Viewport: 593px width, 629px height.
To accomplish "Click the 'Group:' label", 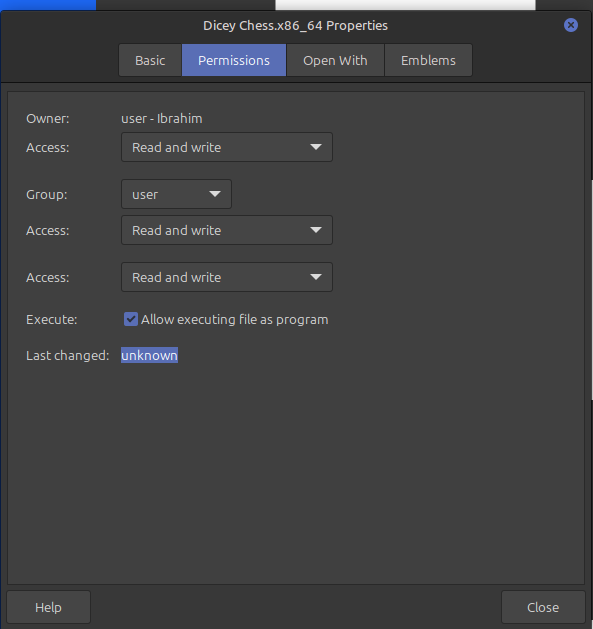I will pyautogui.click(x=47, y=195).
